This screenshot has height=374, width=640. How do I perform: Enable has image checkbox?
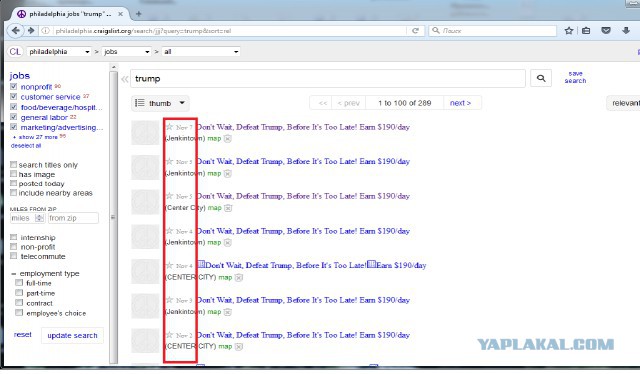tap(13, 174)
